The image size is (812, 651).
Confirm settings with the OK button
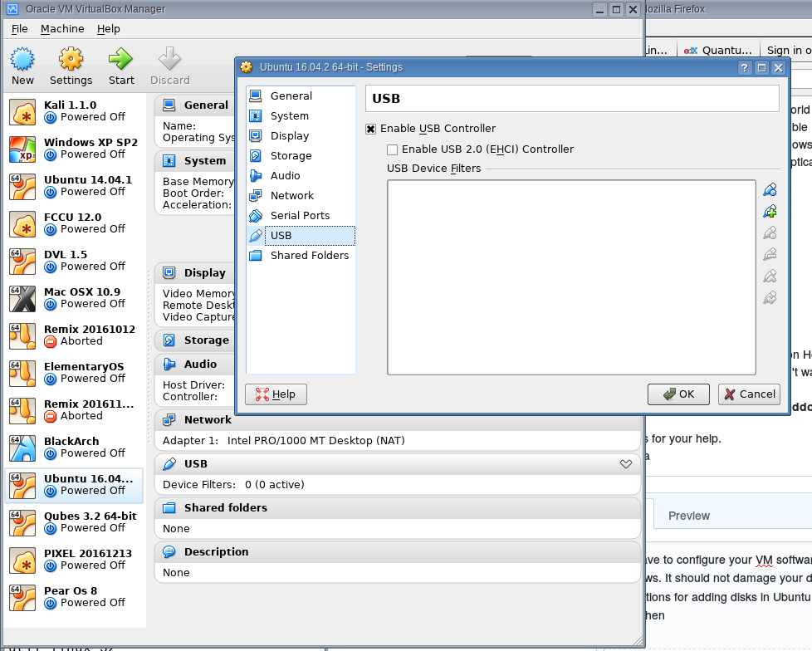tap(678, 394)
